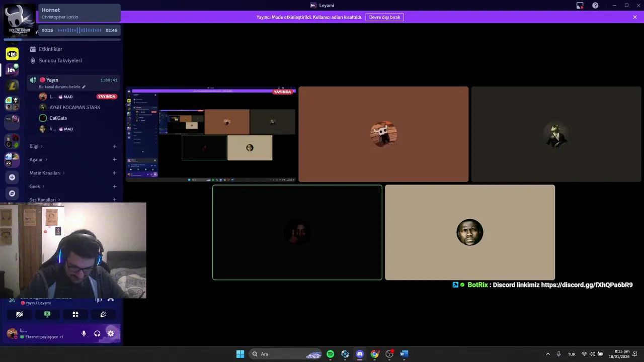
Task: Click the speaker icon beside Yayın channel
Action: (x=33, y=80)
